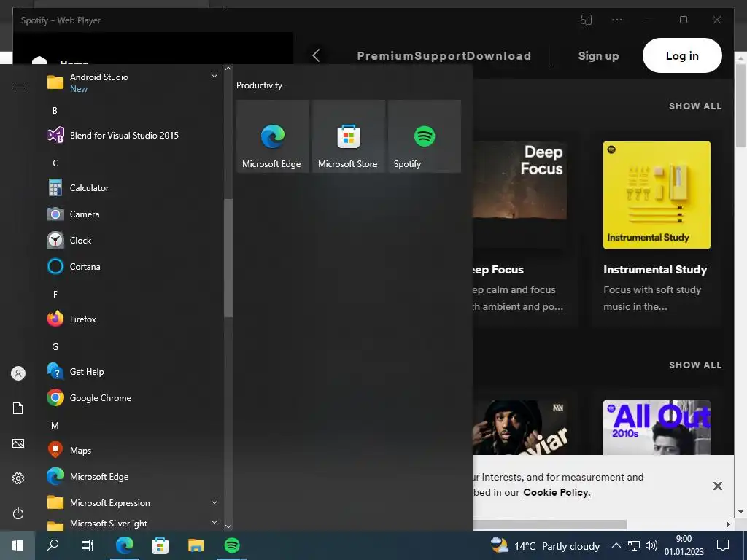Open the user account icon in Start sidebar

click(18, 373)
